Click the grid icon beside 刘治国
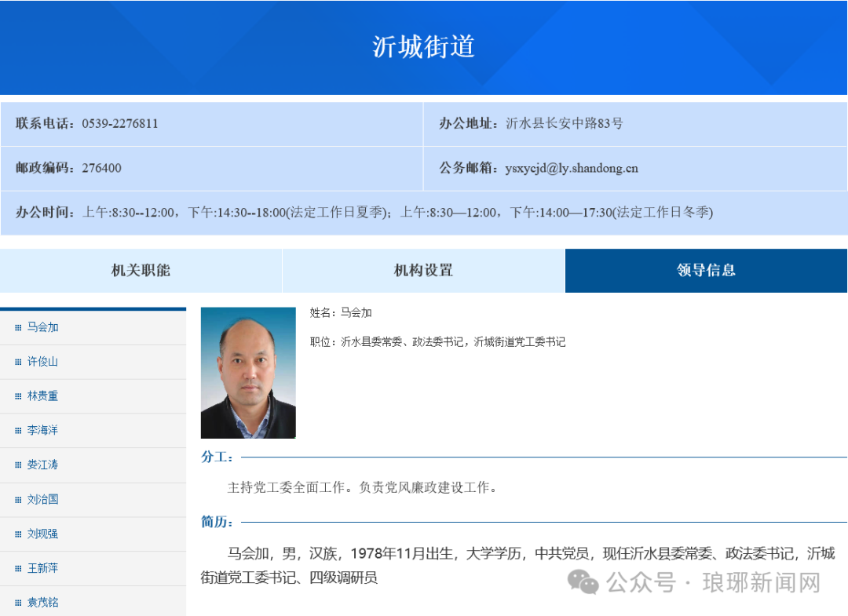The width and height of the screenshot is (848, 616). [18, 500]
